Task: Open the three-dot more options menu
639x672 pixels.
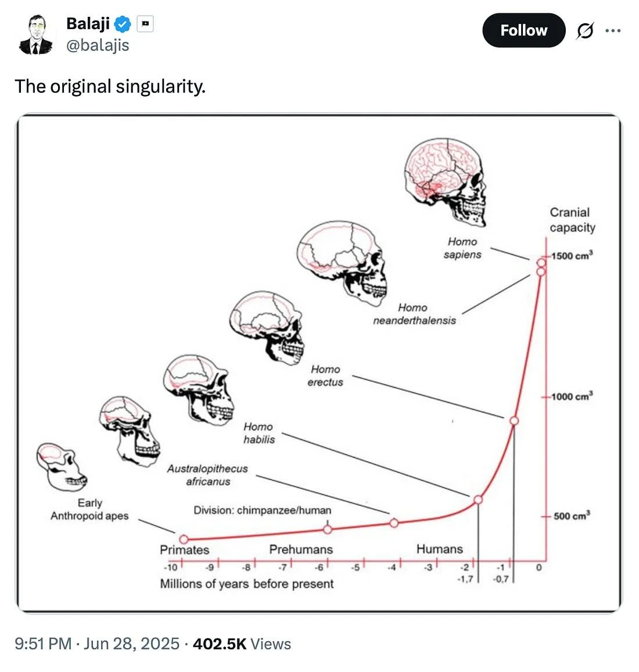Action: tap(613, 30)
